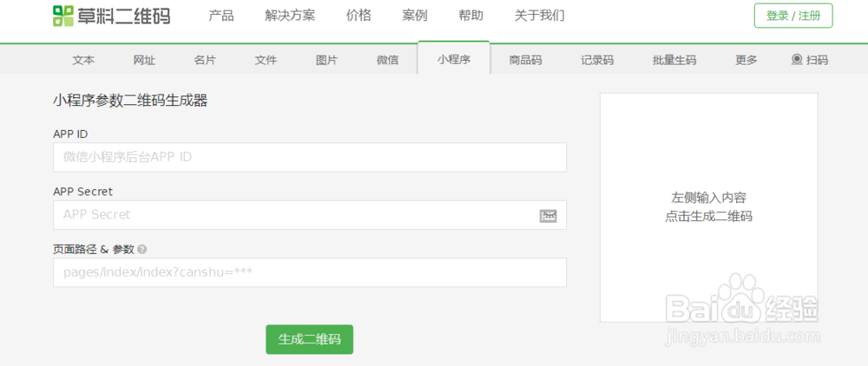This screenshot has height=366, width=868.
Task: Open the 帮助 menu
Action: point(471,16)
